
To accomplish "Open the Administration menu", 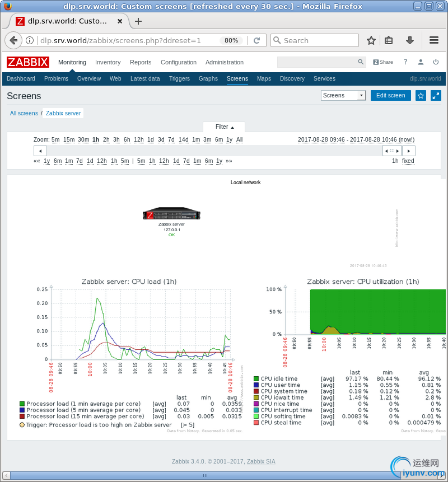I will point(225,62).
